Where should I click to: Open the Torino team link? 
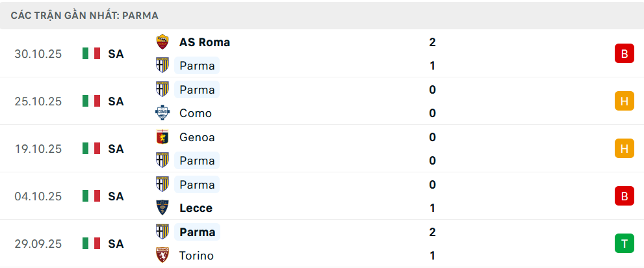[196, 256]
